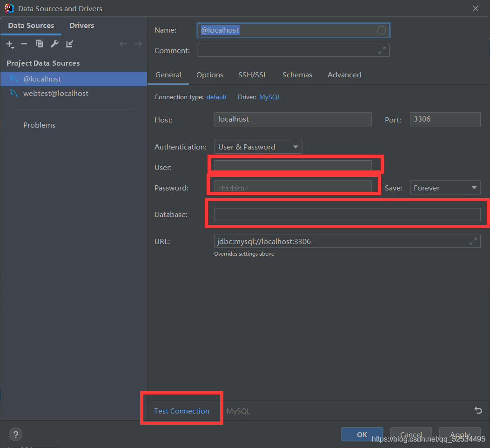Screen dimensions: 490x448
Task: Select webtest@localhost data source
Action: (x=74, y=93)
